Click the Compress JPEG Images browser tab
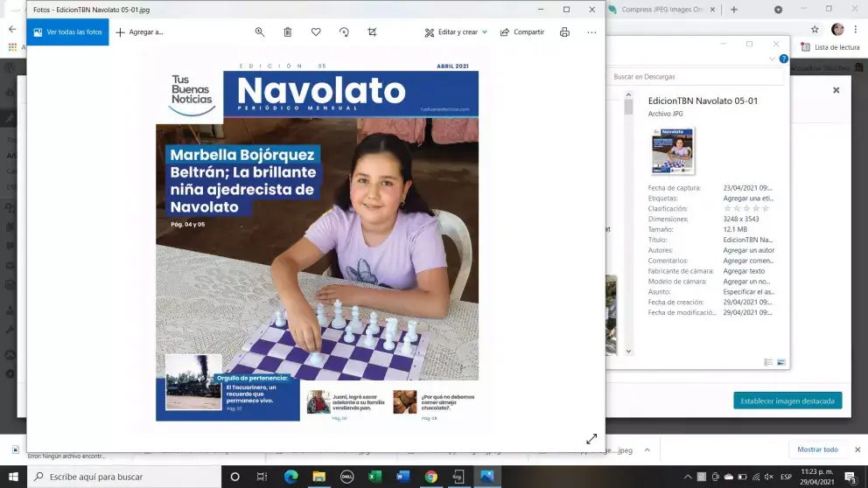 pos(661,10)
